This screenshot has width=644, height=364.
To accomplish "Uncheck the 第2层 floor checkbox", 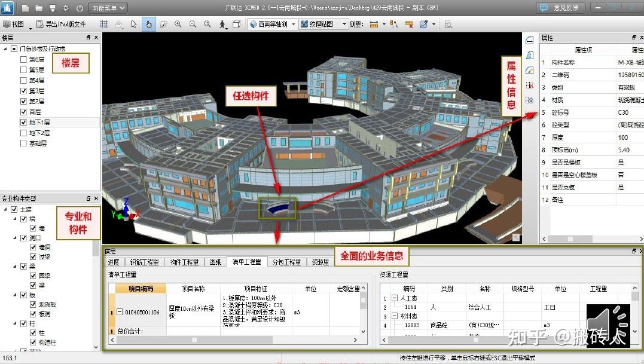I will [x=24, y=102].
